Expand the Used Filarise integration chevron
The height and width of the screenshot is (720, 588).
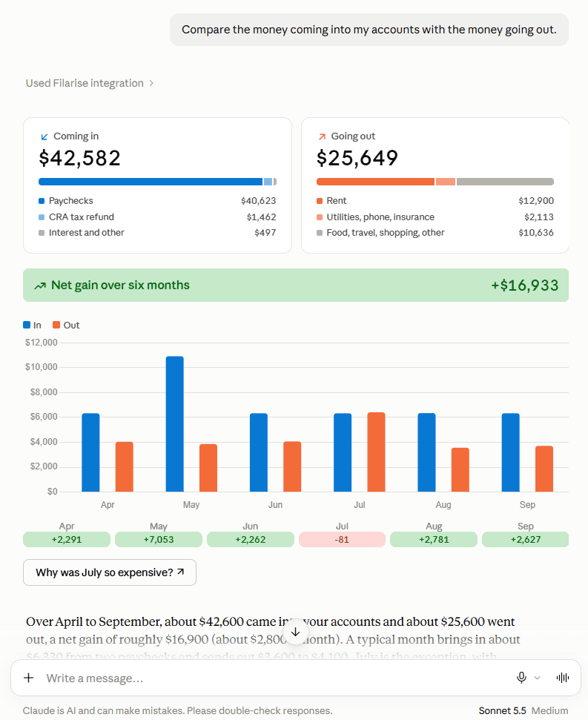(151, 83)
